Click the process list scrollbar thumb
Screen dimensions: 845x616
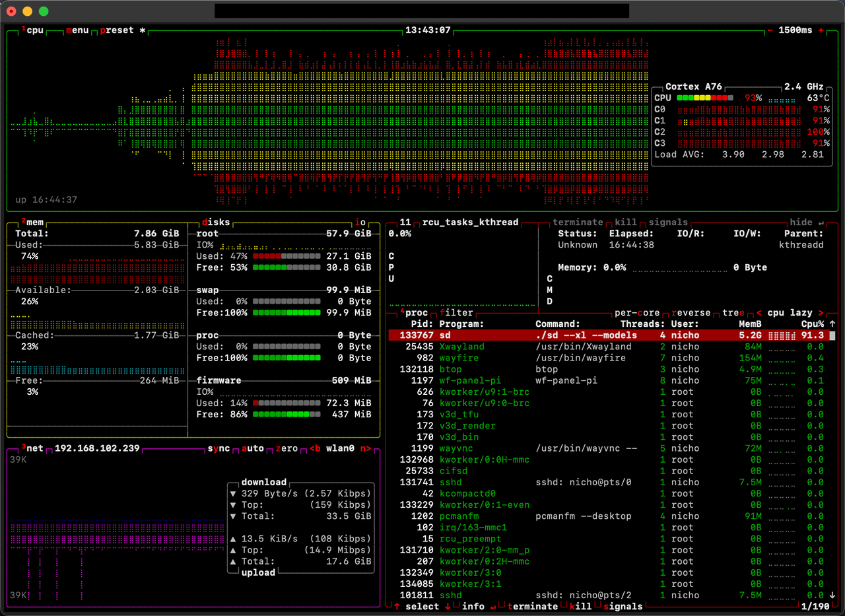pos(832,335)
